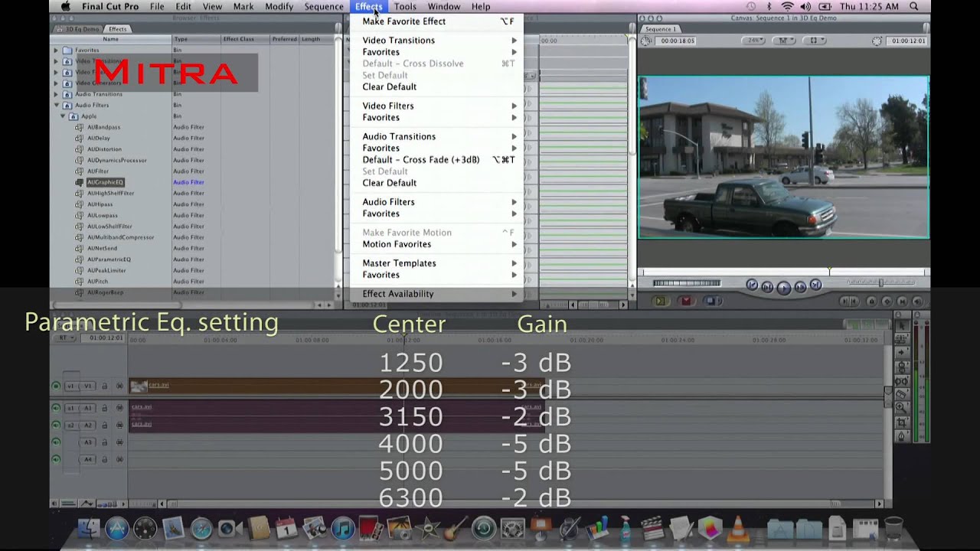Click the AUDelay filter icon

[80, 139]
